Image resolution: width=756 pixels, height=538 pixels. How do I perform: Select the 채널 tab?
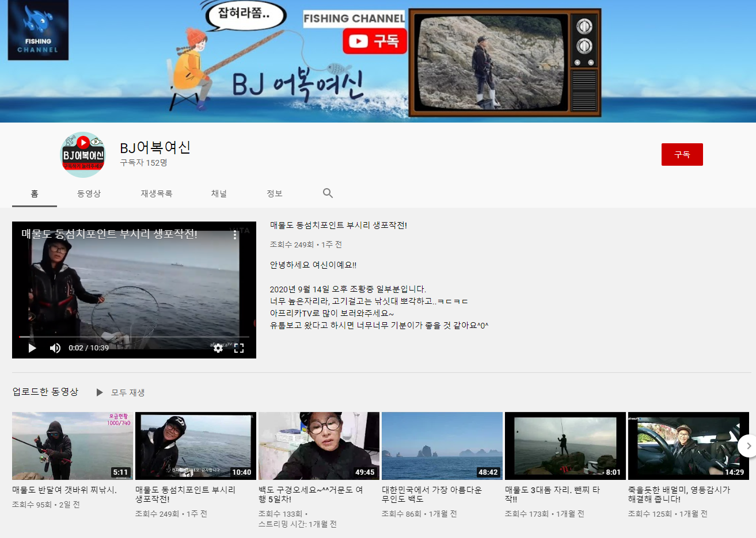pos(219,194)
